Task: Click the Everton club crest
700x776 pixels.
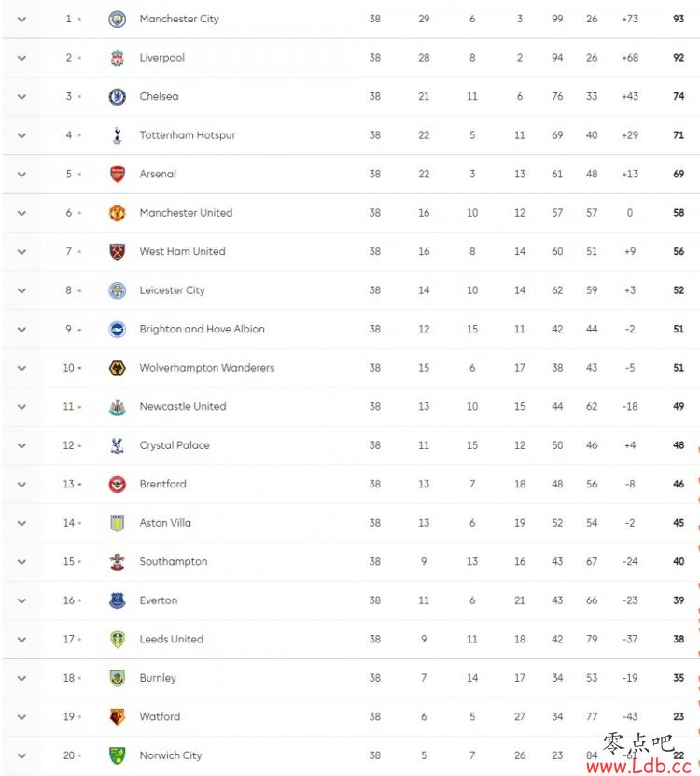Action: 118,600
